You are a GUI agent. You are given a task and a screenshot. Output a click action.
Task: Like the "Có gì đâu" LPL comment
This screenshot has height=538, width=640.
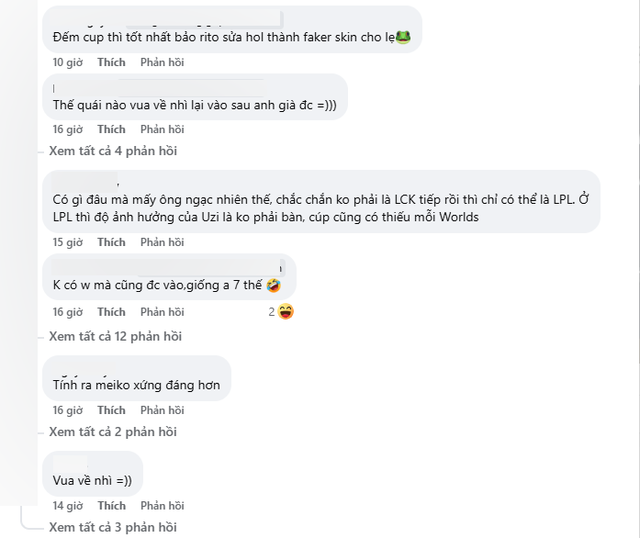coord(111,242)
